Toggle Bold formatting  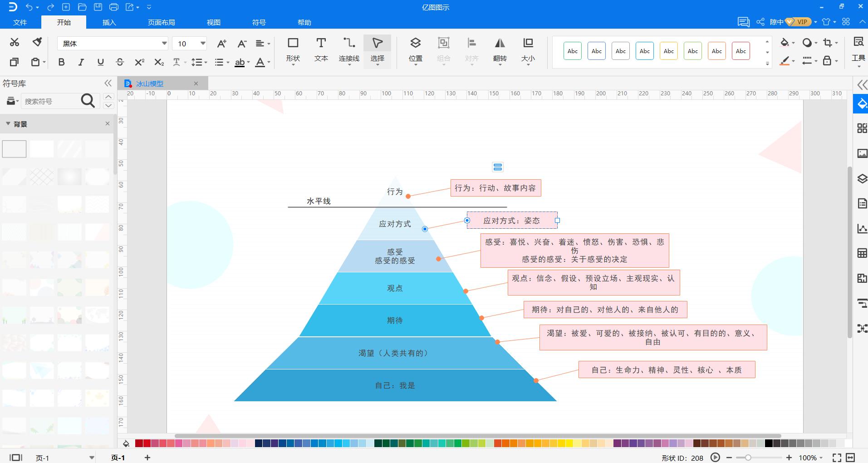click(x=61, y=62)
